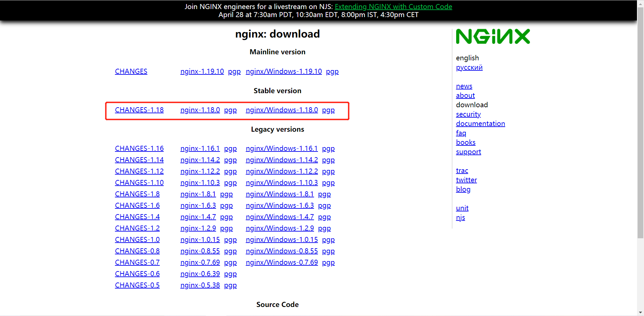Open CHANGES-1.2 link
Viewport: 644px width, 316px height.
(137, 228)
